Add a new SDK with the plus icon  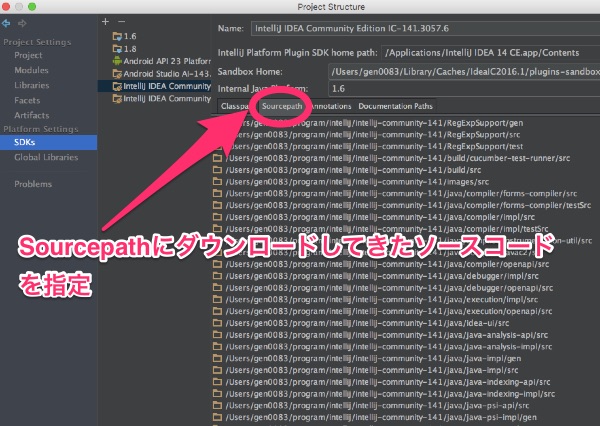click(106, 22)
